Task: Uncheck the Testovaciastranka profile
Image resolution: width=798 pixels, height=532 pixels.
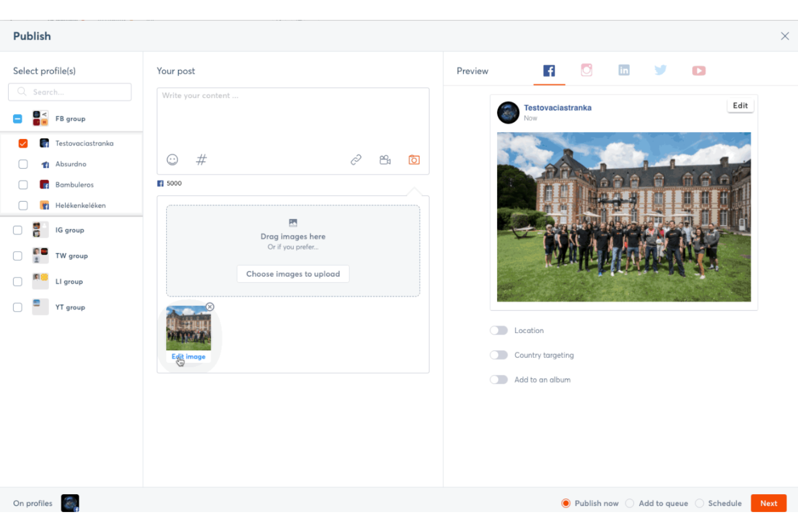Action: pyautogui.click(x=23, y=143)
